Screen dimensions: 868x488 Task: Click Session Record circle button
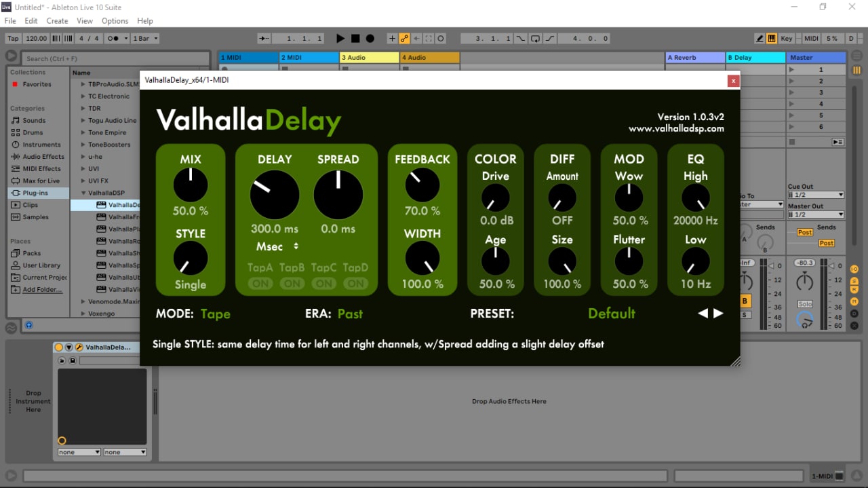(441, 39)
